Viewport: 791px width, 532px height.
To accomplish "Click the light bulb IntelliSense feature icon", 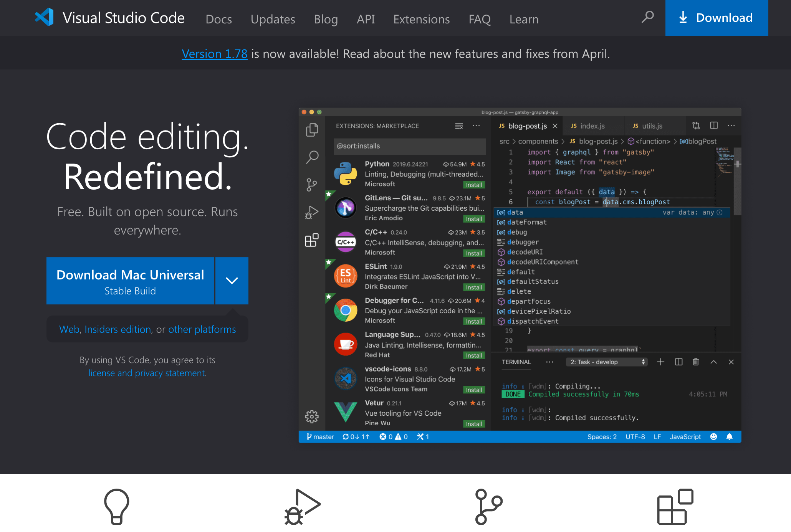I will (117, 507).
